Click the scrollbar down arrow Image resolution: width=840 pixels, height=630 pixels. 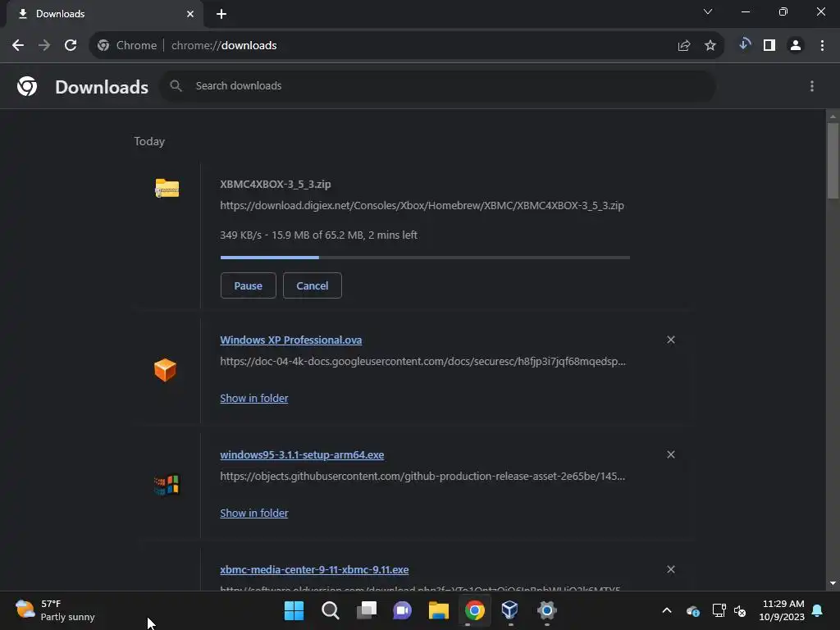[833, 583]
